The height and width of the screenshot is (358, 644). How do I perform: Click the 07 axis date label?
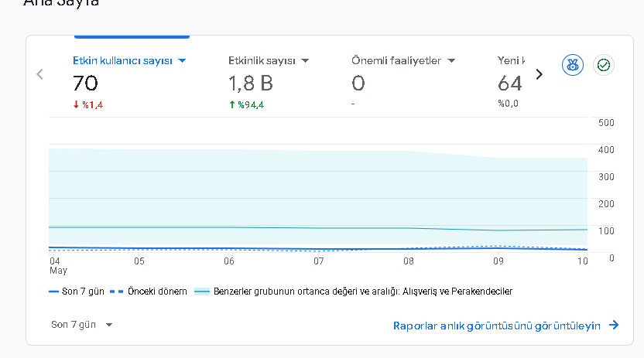click(x=319, y=261)
